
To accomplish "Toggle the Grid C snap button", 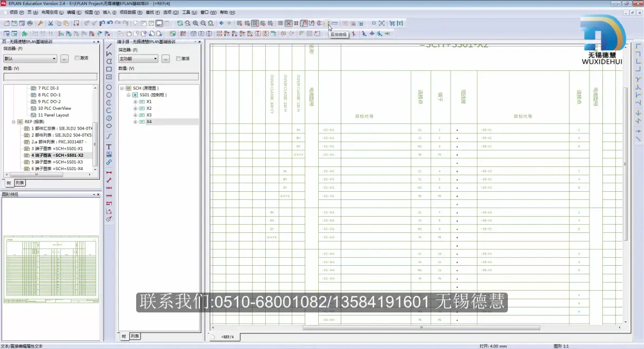I will [x=255, y=23].
